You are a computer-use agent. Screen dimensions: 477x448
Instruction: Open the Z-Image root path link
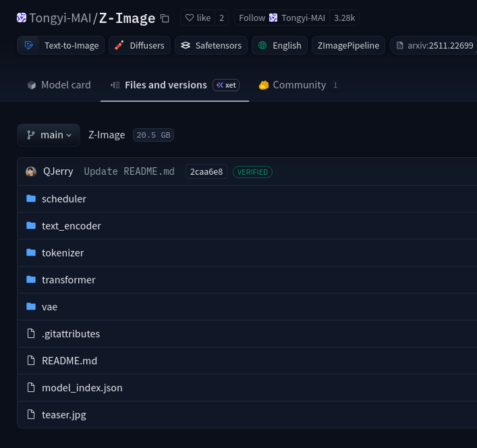107,135
